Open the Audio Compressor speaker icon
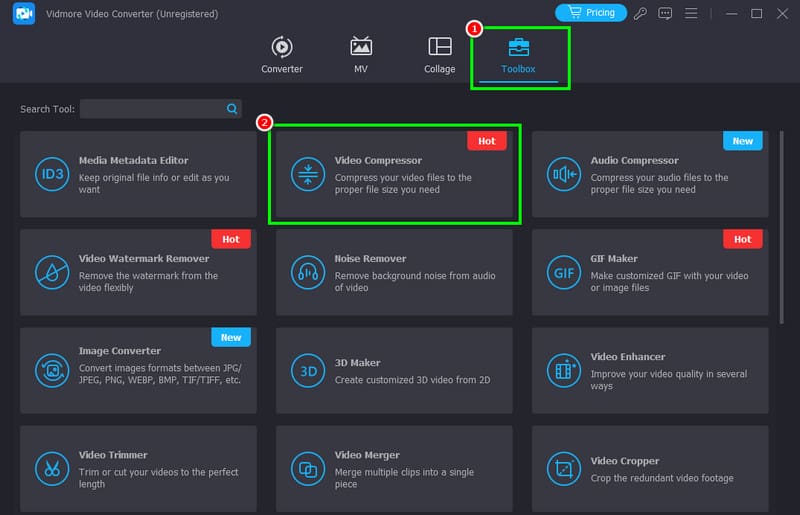The height and width of the screenshot is (515, 800). click(x=564, y=175)
